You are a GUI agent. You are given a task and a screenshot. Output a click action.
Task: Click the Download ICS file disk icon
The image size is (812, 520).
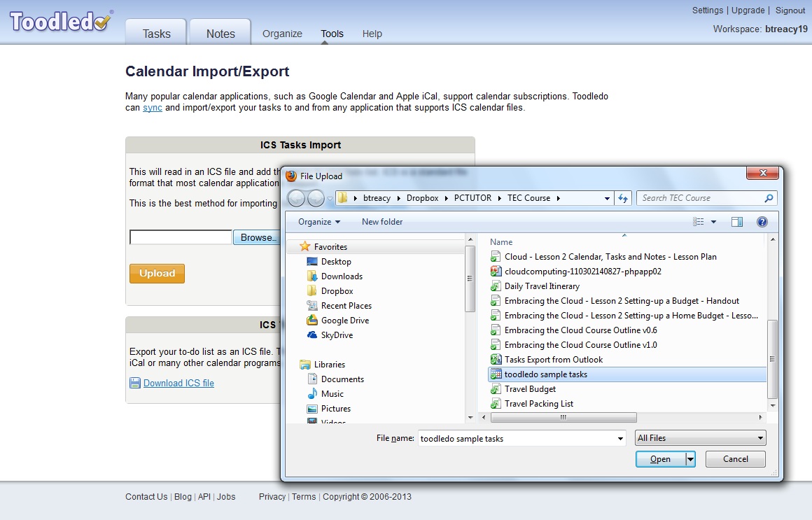point(134,383)
